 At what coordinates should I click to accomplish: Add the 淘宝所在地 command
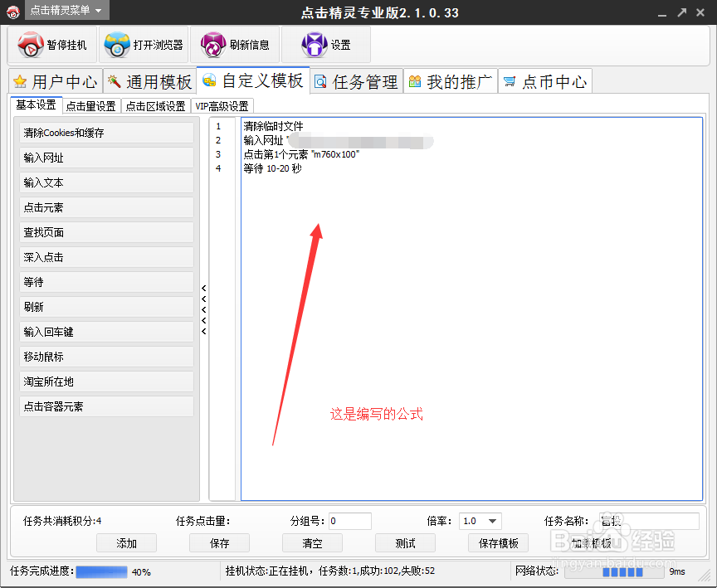(x=106, y=381)
